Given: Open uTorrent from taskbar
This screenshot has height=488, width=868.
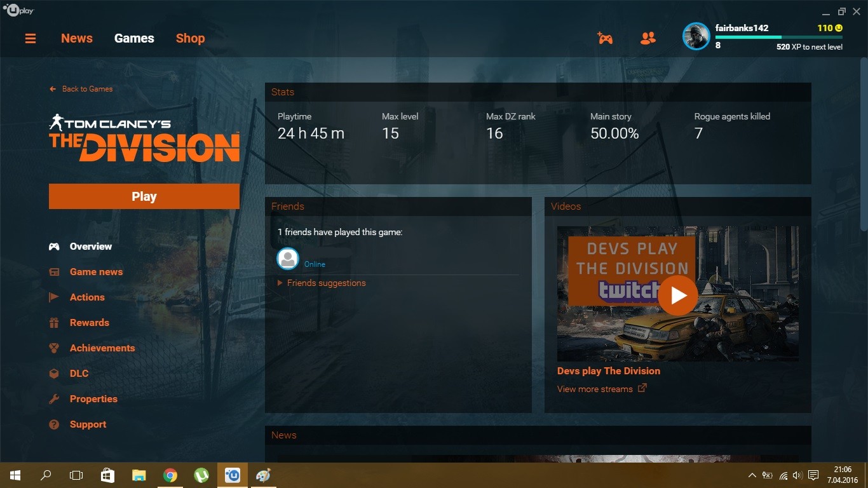Looking at the screenshot, I should click(x=201, y=475).
